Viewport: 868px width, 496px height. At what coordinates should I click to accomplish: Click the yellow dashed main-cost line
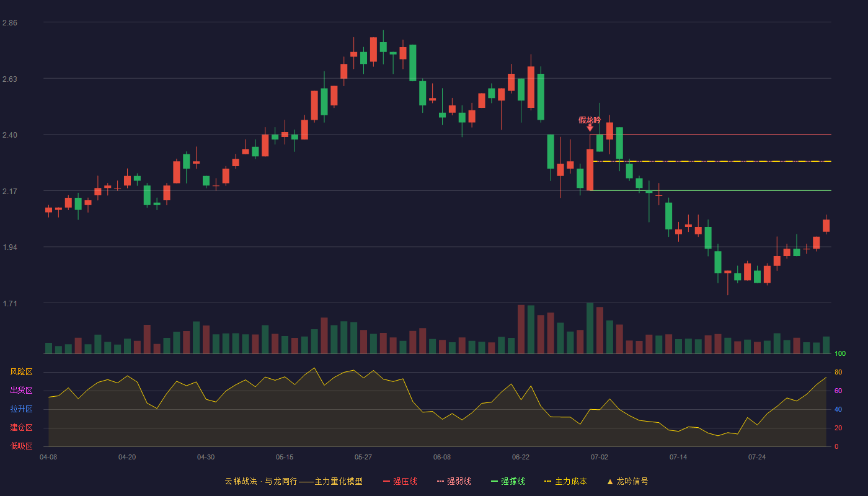coord(712,161)
